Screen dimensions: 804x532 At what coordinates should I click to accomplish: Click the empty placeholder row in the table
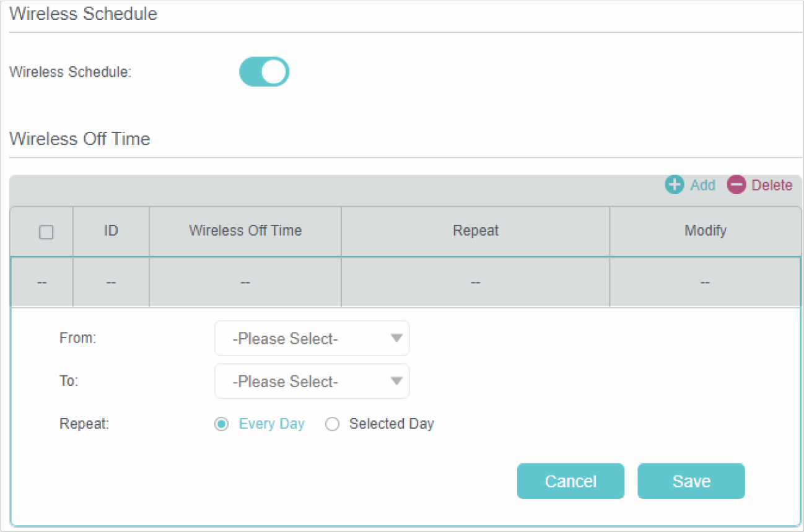pos(406,282)
